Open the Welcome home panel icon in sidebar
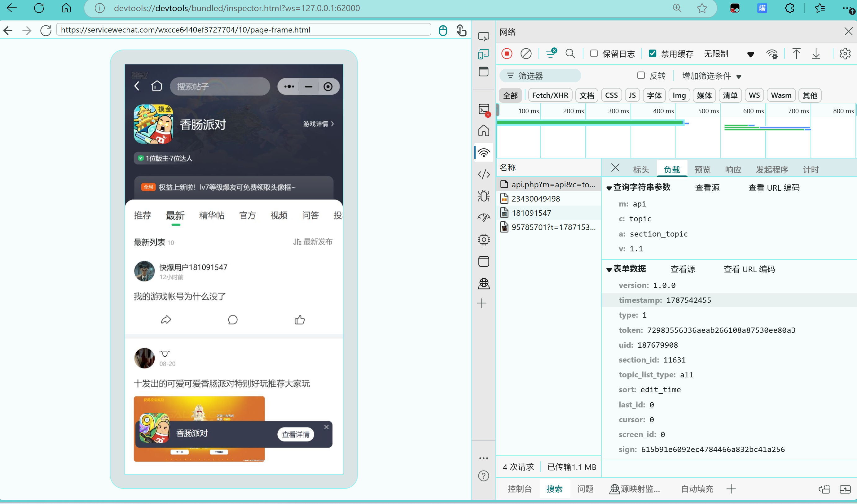 click(484, 131)
